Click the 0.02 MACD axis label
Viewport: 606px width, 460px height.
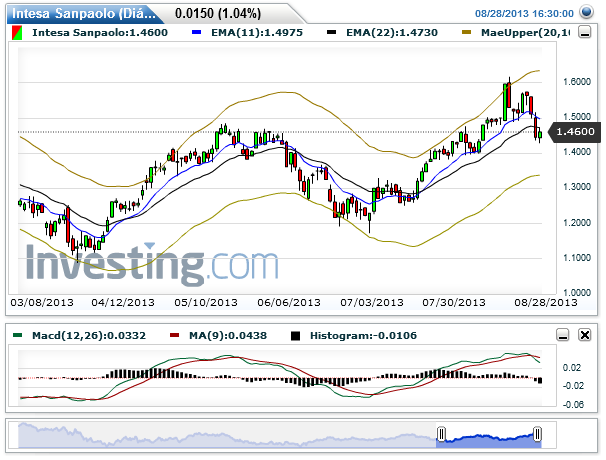click(x=572, y=368)
